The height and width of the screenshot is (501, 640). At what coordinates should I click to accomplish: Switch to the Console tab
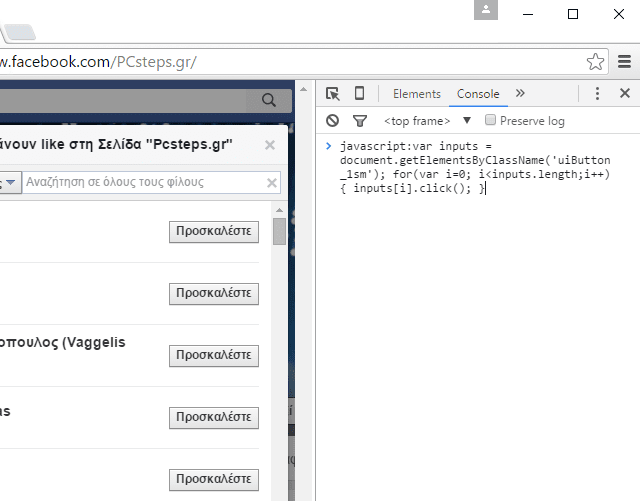(x=478, y=94)
